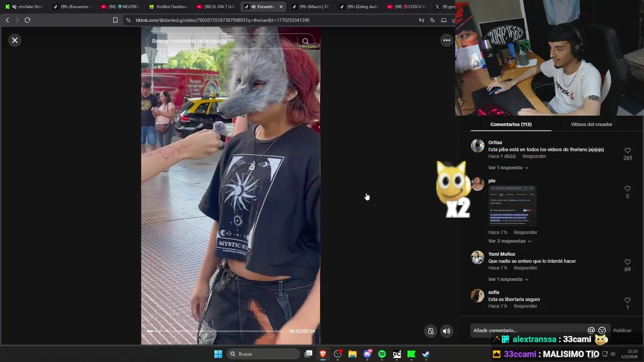This screenshot has height=362, width=644.
Task: Click the Brave browser taskbar icon
Action: [x=323, y=354]
